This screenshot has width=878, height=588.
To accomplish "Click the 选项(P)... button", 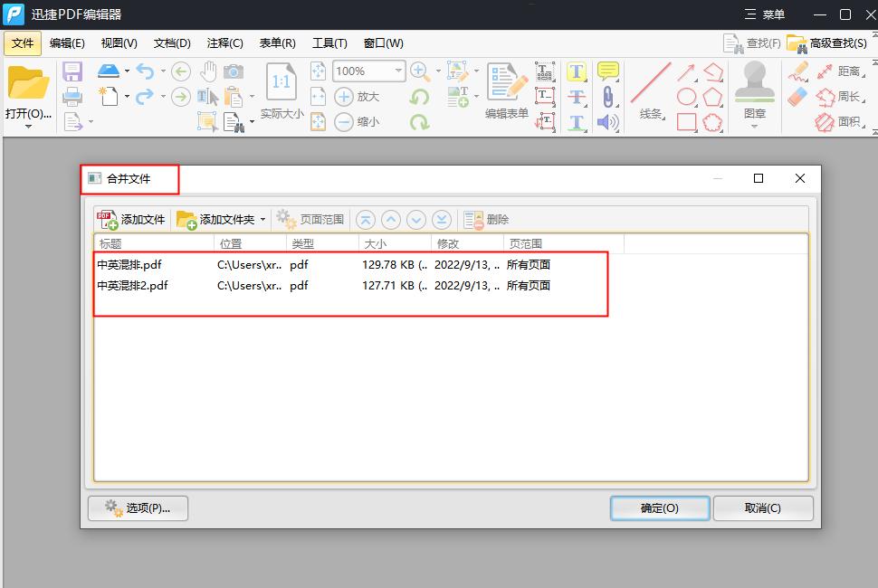I will pos(138,508).
